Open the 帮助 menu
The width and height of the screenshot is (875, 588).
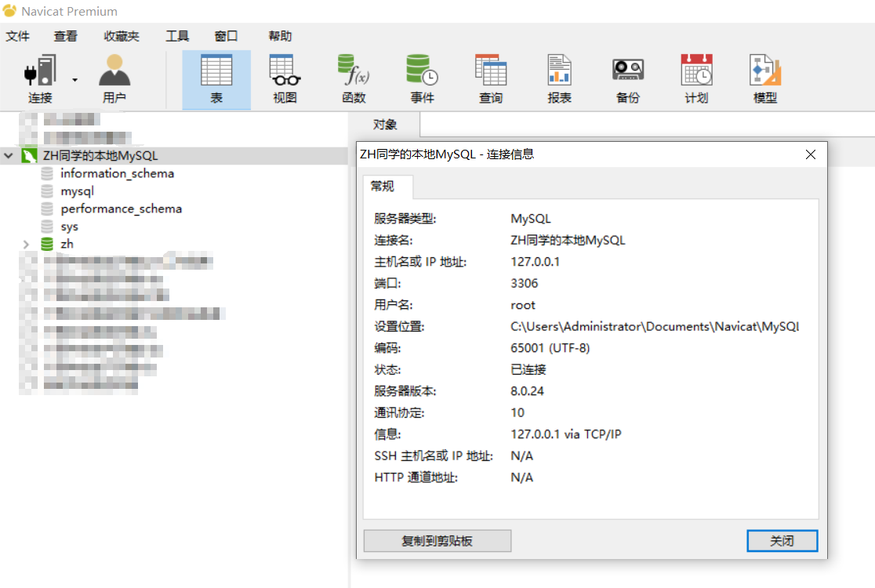(280, 36)
